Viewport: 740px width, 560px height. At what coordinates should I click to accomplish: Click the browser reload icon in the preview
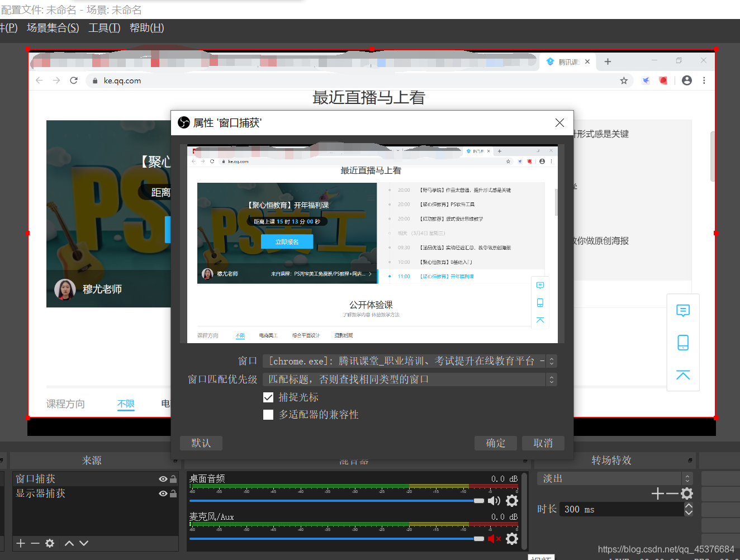74,80
